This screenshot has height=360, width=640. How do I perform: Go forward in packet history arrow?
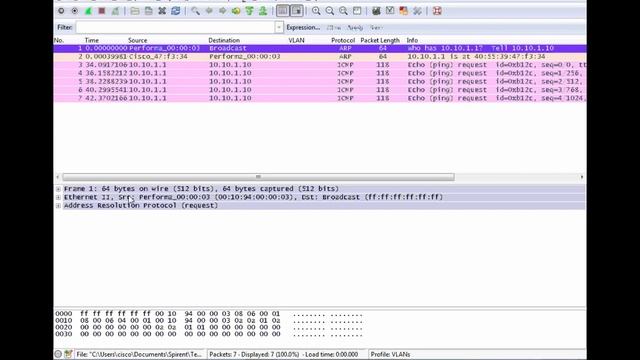222,11
